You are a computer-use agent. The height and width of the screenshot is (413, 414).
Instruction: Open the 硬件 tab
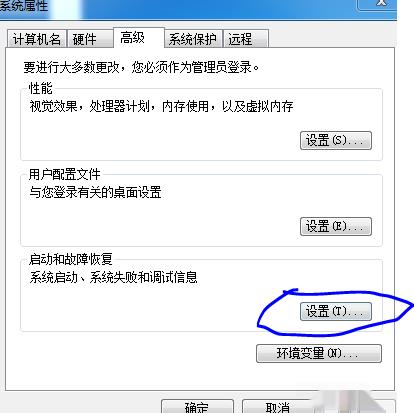point(89,39)
